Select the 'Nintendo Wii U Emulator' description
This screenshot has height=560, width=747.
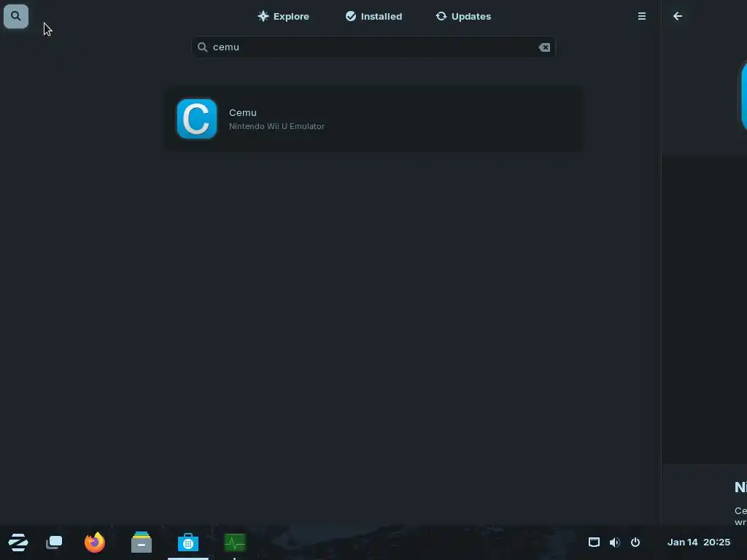[x=276, y=126]
